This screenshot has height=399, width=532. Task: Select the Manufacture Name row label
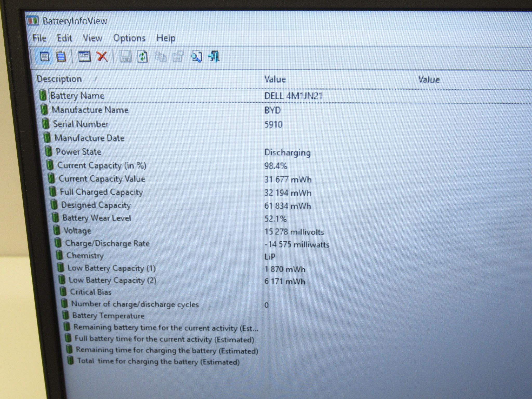(90, 110)
